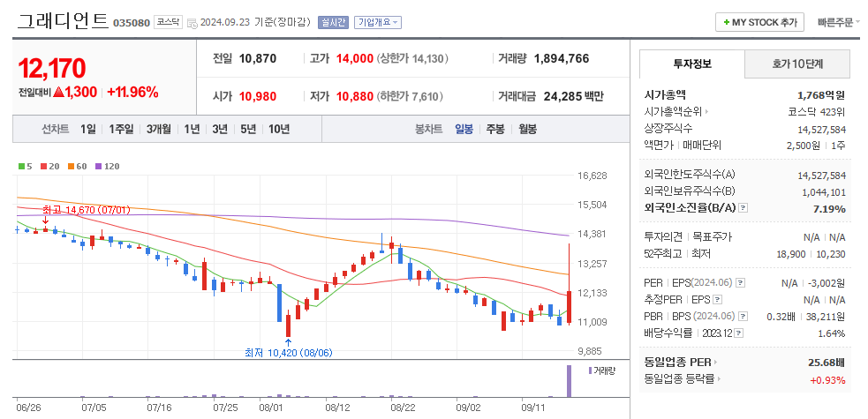The width and height of the screenshot is (868, 419).
Task: Click the 52주최고 value 18,900
Action: pos(793,254)
